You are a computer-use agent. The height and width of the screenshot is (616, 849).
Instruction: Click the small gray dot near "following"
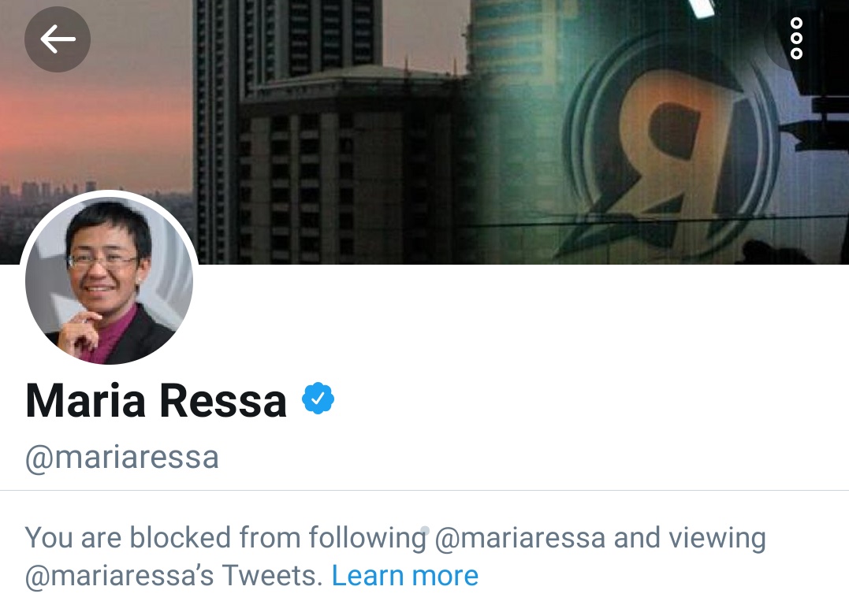(425, 531)
